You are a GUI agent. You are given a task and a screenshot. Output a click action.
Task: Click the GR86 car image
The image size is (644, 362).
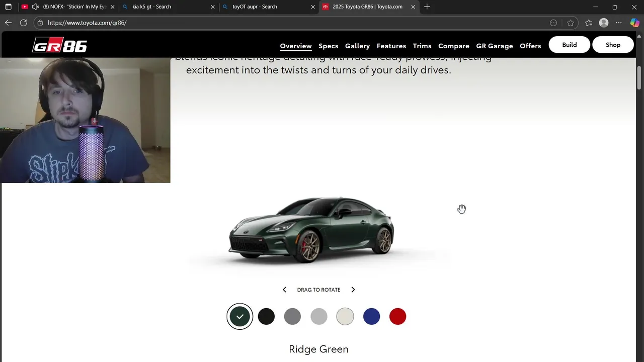point(311,230)
